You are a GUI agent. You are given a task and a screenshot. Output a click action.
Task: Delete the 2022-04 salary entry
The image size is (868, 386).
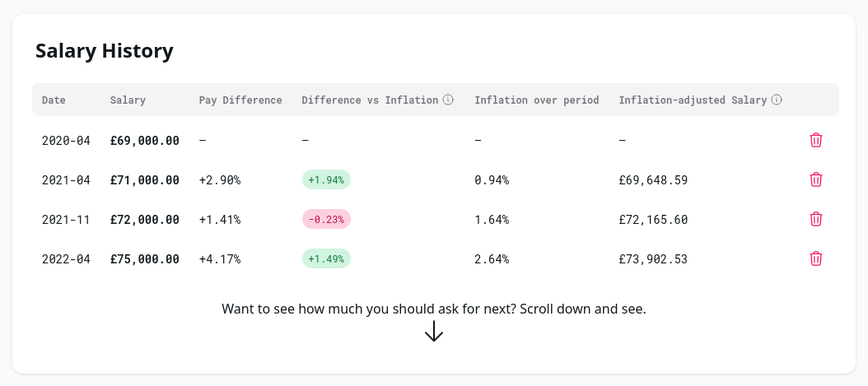816,258
